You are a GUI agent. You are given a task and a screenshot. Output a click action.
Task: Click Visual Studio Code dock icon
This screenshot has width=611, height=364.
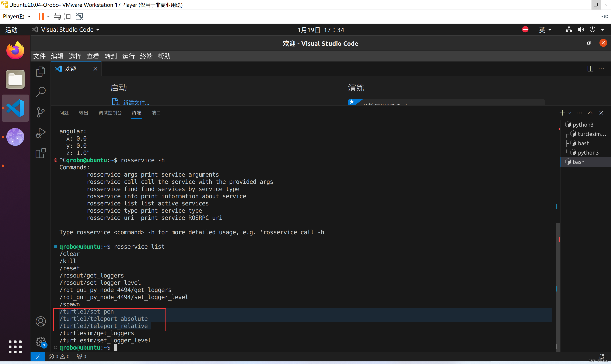click(x=15, y=108)
